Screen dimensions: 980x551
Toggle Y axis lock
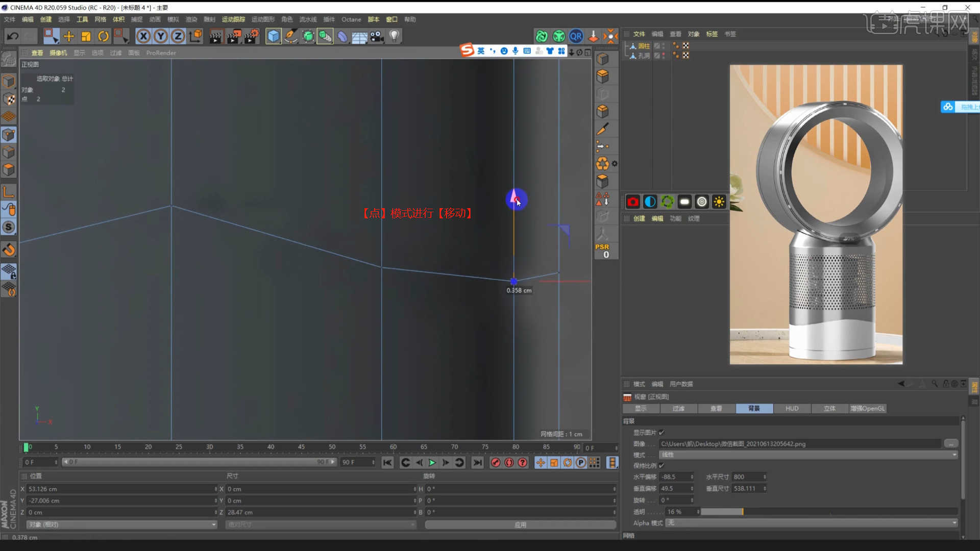[161, 36]
